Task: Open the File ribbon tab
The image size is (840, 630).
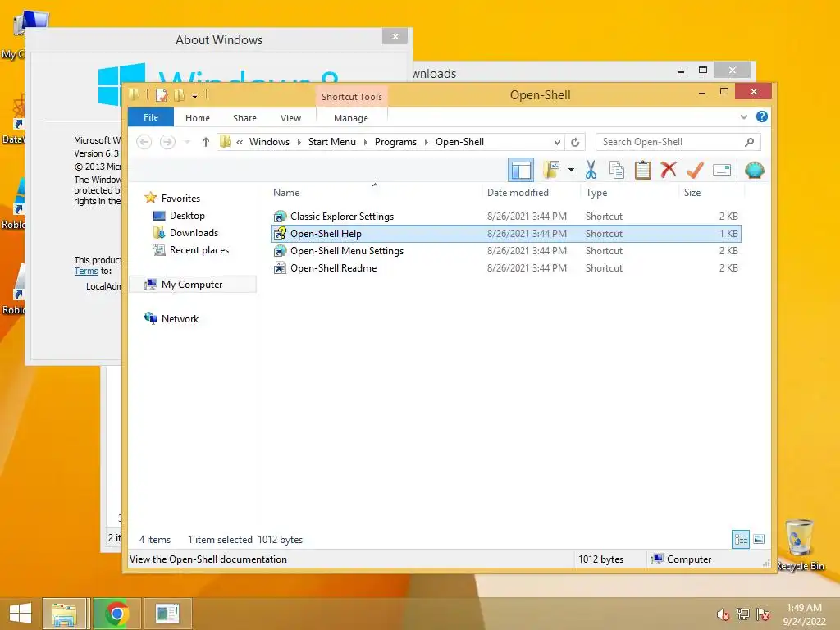Action: click(151, 117)
